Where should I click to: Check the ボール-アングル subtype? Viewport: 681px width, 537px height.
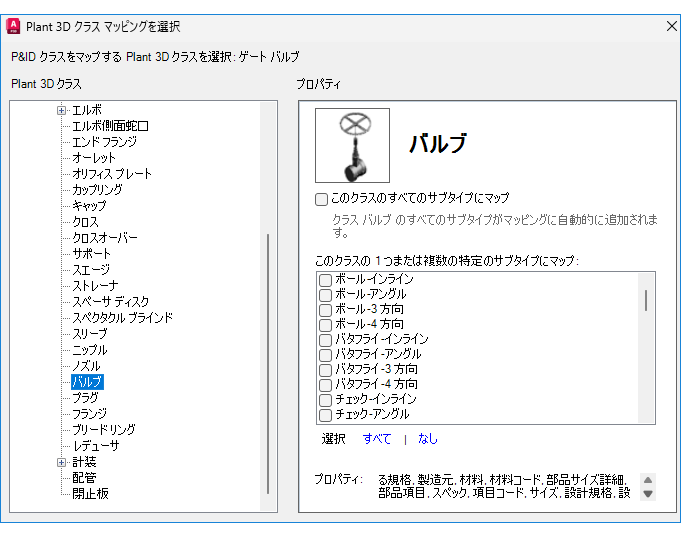pyautogui.click(x=325, y=295)
